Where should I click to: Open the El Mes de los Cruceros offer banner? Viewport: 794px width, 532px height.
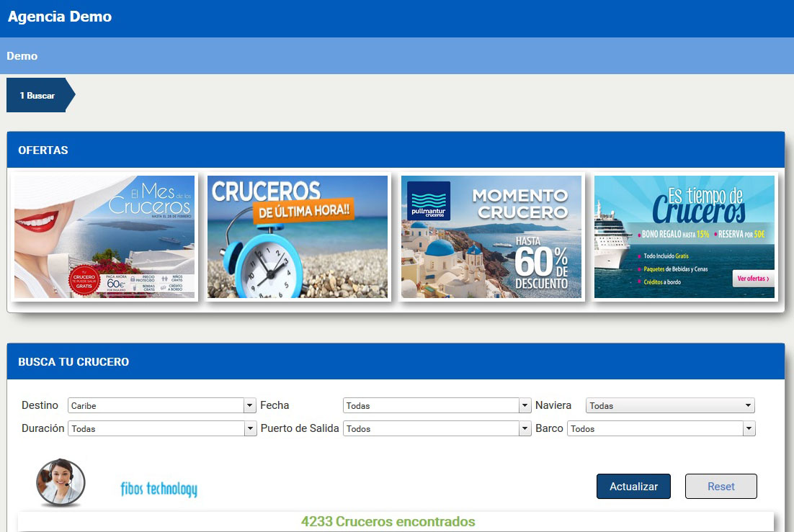104,237
